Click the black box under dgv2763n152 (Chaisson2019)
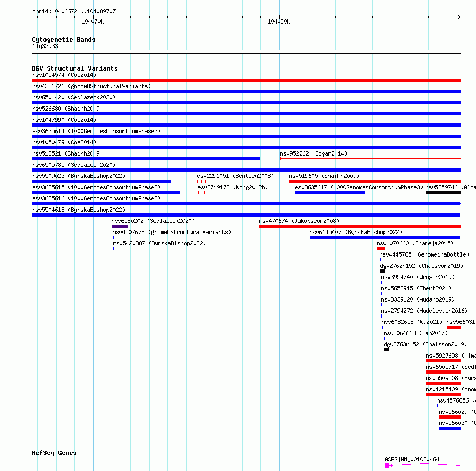 point(387,350)
